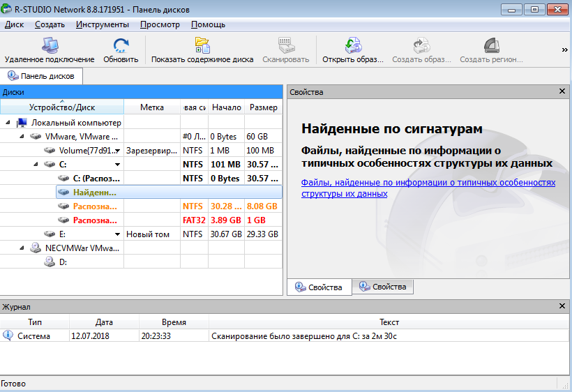Click the Готово status bar text

tap(13, 384)
